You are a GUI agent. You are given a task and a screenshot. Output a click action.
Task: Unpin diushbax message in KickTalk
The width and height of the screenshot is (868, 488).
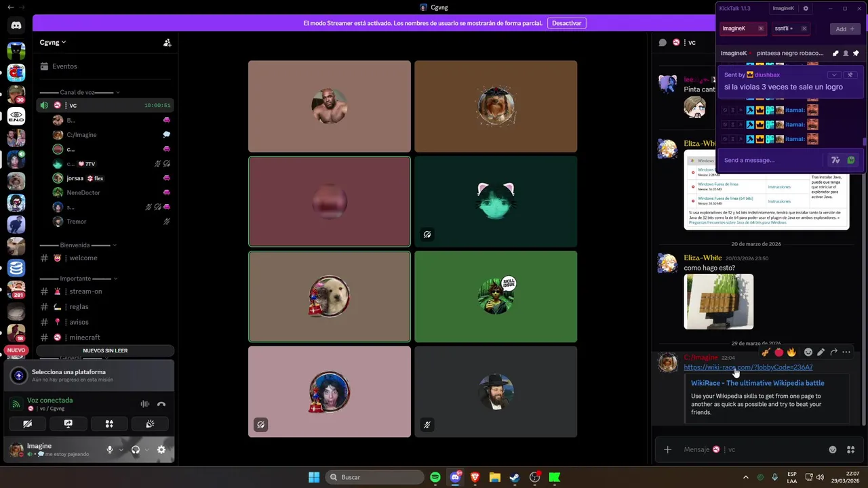click(851, 75)
